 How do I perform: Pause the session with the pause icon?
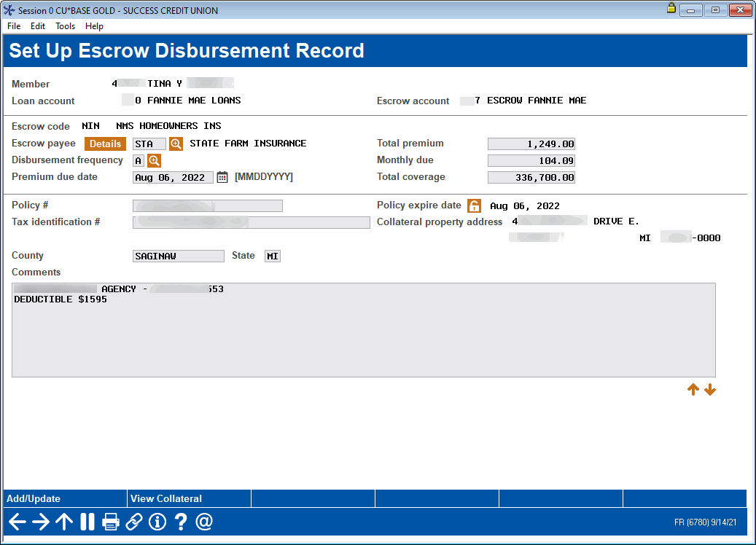pyautogui.click(x=87, y=522)
